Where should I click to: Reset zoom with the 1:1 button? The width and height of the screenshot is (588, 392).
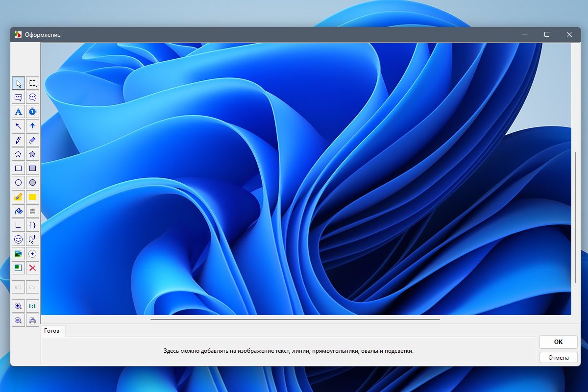point(32,306)
